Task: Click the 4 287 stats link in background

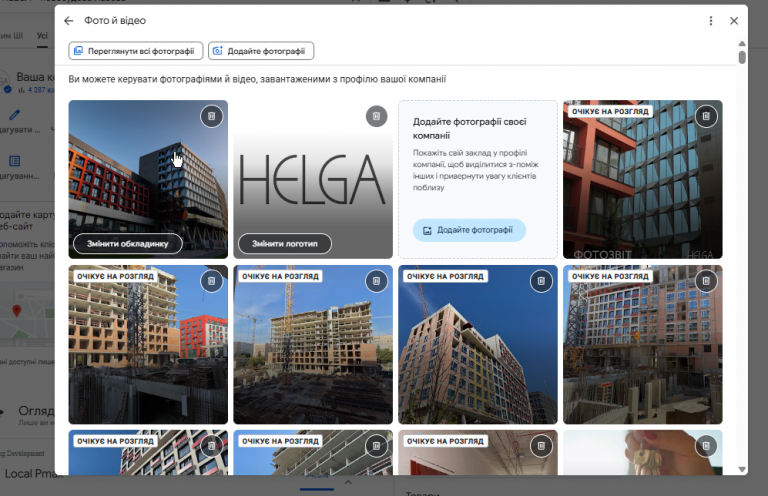Action: tap(40, 90)
